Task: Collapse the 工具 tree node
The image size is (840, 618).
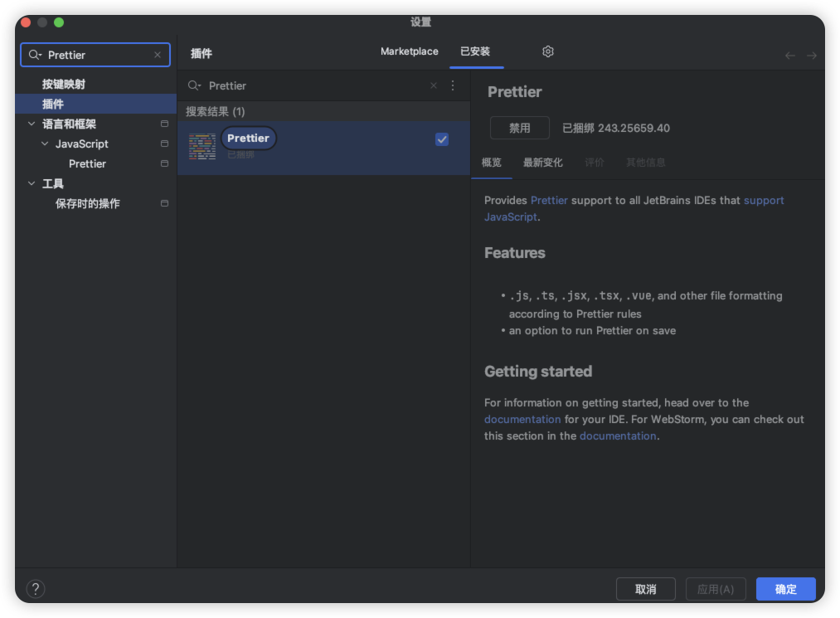Action: click(32, 183)
